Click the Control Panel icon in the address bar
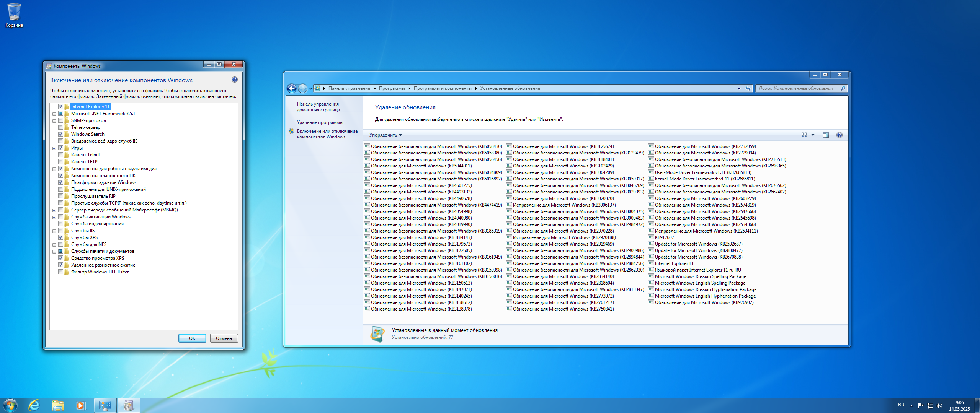This screenshot has height=413, width=980. (x=317, y=88)
